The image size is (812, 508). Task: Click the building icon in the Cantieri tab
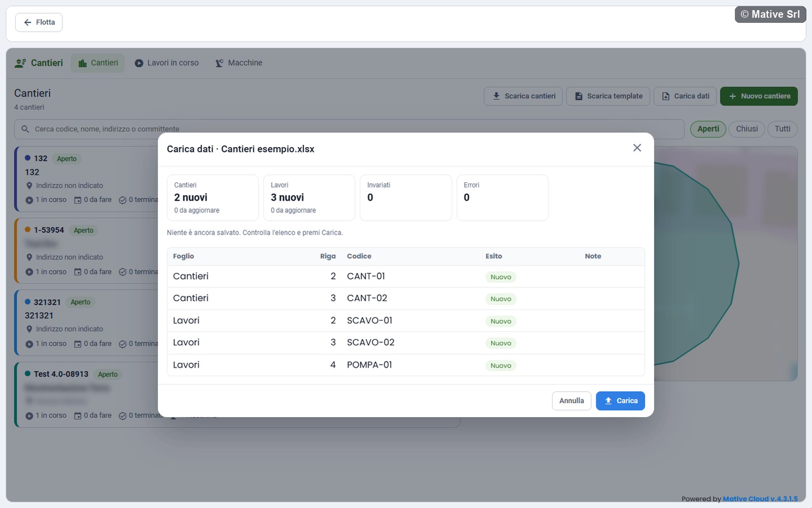click(82, 63)
